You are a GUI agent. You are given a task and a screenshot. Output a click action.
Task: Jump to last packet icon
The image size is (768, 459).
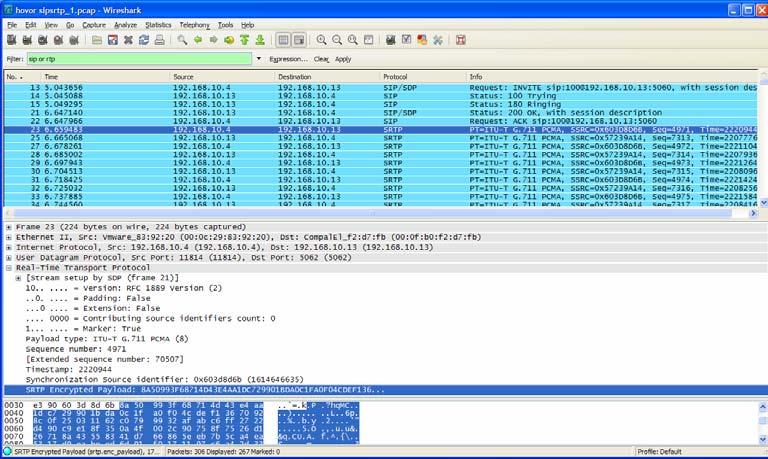point(260,40)
